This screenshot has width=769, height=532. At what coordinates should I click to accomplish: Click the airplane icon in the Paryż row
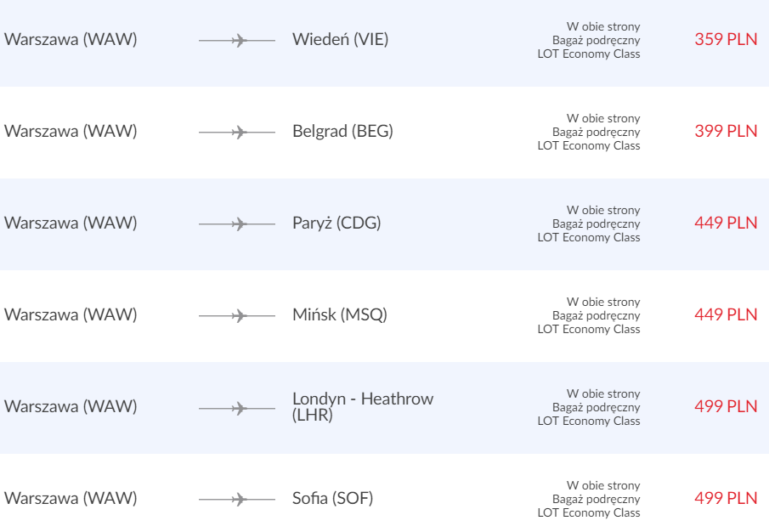pos(239,224)
